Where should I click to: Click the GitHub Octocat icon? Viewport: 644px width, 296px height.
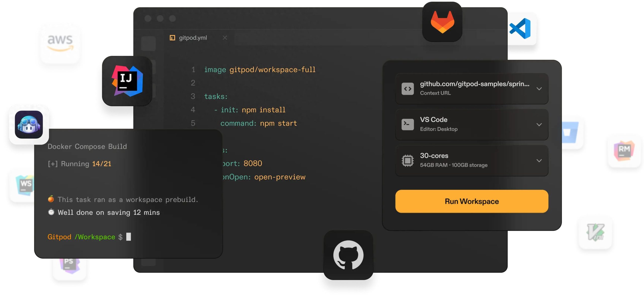348,255
